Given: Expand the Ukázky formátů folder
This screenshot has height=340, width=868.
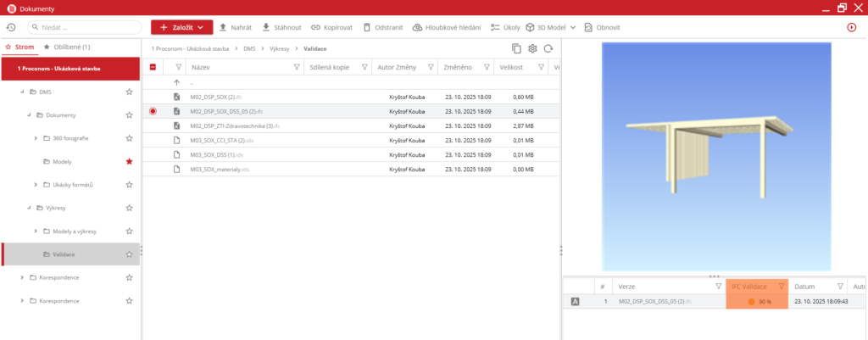Looking at the screenshot, I should click(36, 184).
